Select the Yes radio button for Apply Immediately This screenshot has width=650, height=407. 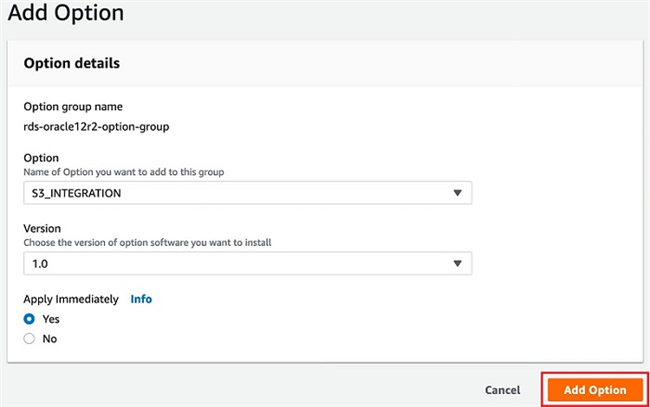pyautogui.click(x=29, y=319)
